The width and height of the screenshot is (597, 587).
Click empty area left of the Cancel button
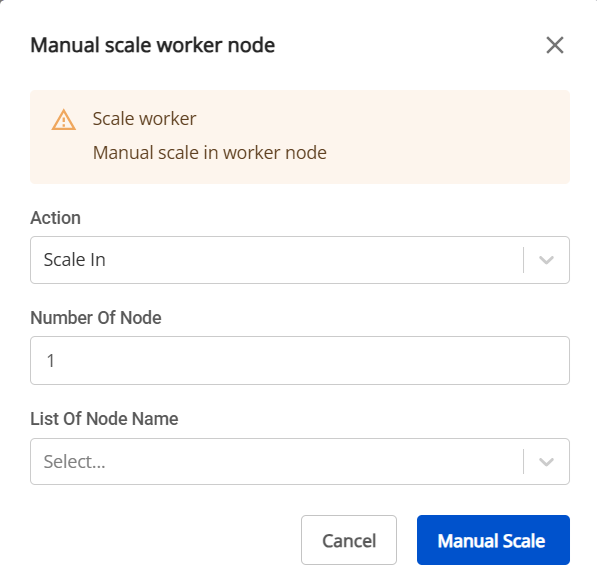coord(164,540)
